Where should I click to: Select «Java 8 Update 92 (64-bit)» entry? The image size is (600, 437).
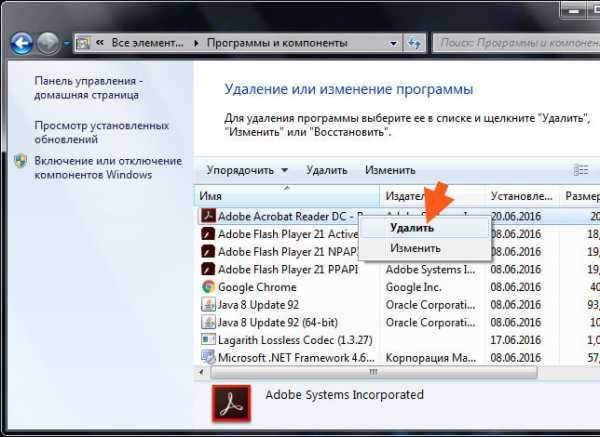click(278, 323)
